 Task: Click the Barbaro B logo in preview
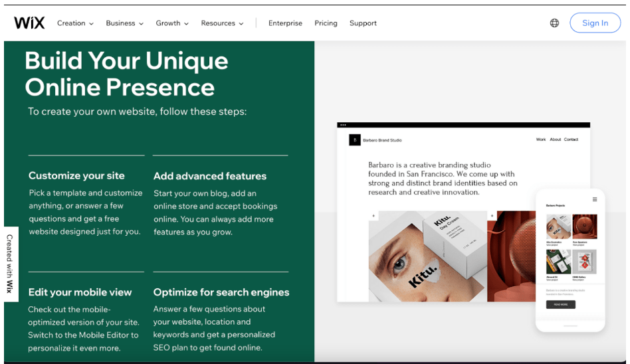pyautogui.click(x=355, y=139)
